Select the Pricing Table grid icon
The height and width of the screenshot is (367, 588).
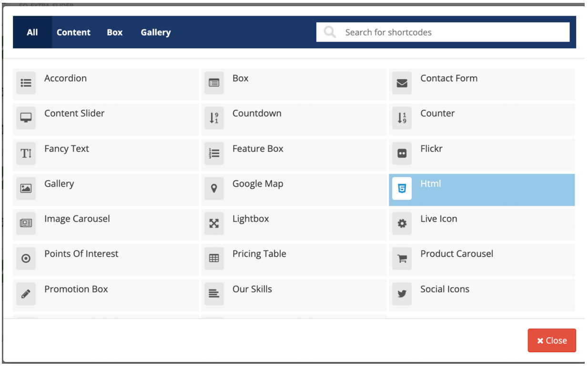(214, 258)
